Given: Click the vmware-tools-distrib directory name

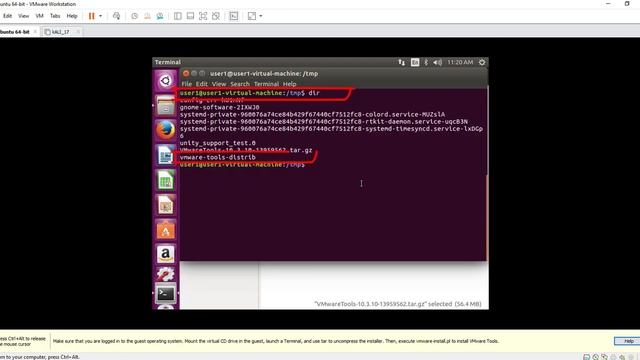Looking at the screenshot, I should (218, 157).
